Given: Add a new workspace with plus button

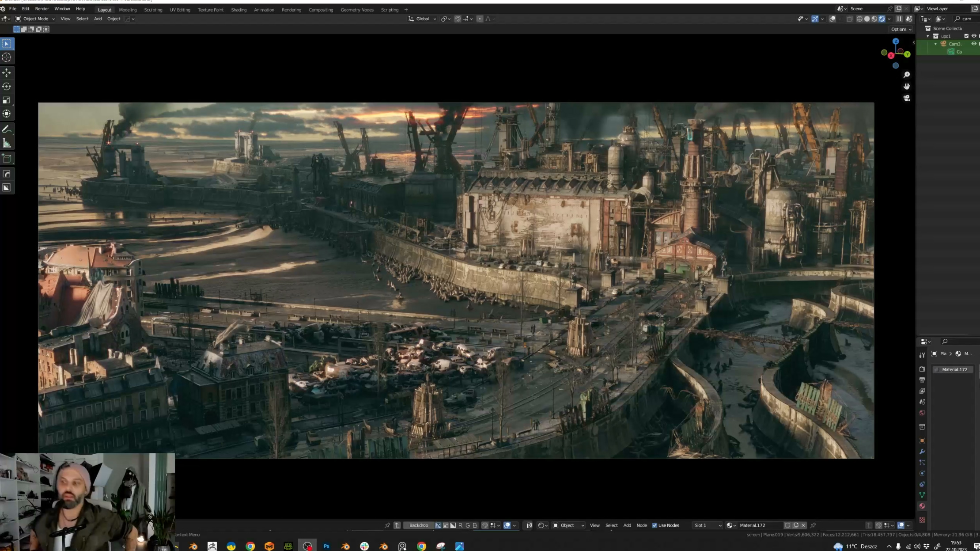Looking at the screenshot, I should (x=406, y=10).
